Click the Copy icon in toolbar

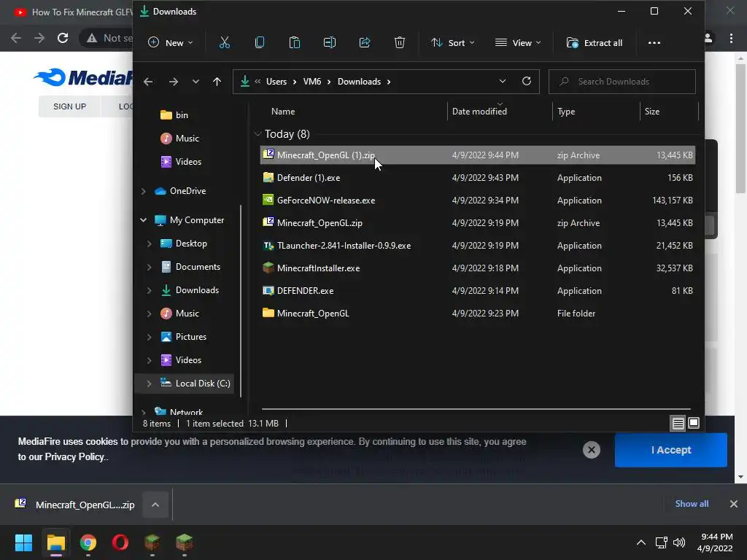[260, 43]
